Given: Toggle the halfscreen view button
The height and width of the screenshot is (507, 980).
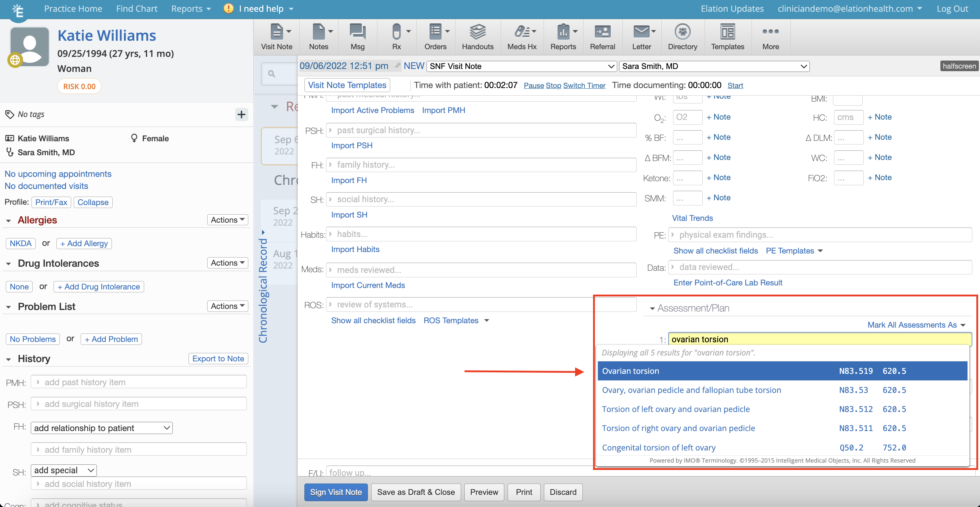Looking at the screenshot, I should (959, 66).
